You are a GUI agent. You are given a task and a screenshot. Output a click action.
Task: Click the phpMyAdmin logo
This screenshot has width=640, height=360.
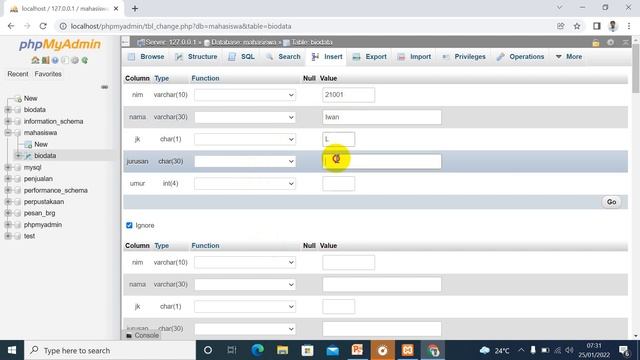60,44
